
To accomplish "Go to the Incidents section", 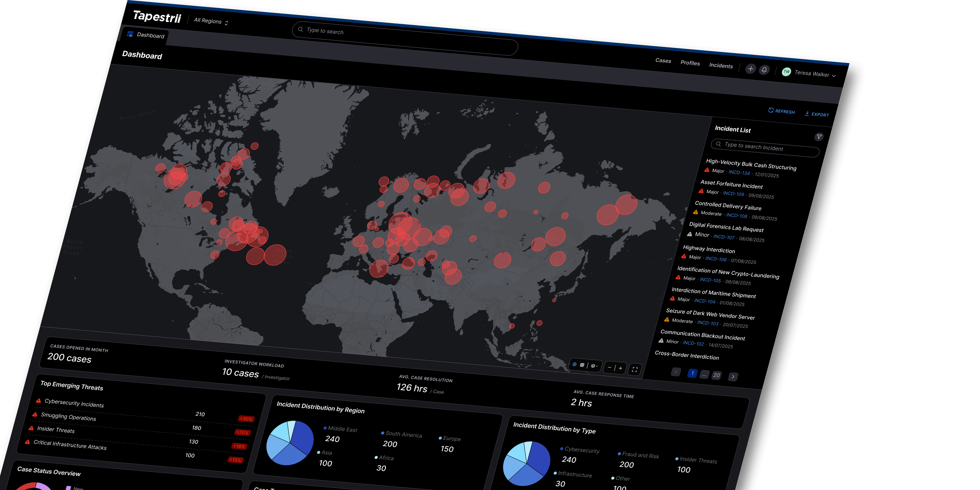I will click(x=721, y=65).
